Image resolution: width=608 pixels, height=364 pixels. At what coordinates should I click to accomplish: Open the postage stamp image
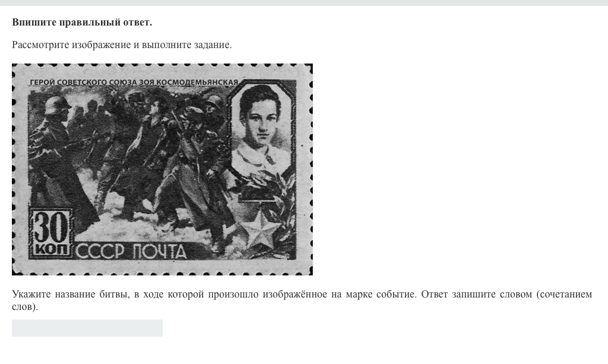[162, 169]
